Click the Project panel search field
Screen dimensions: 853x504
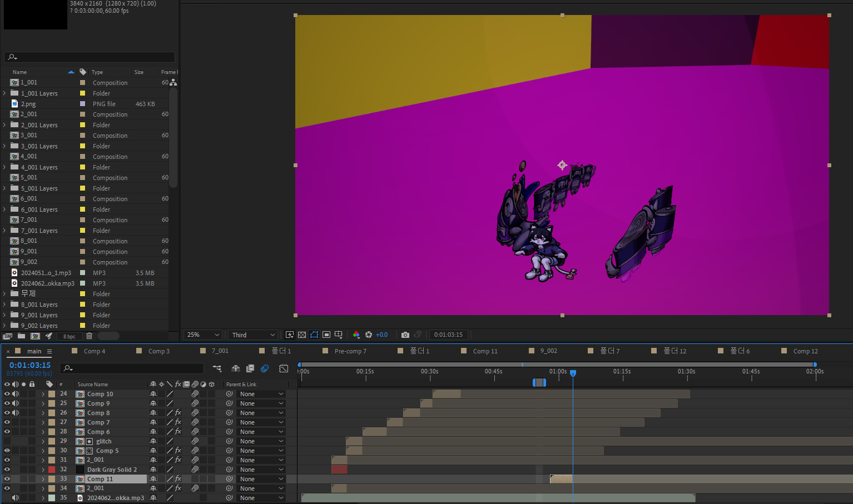pyautogui.click(x=90, y=57)
